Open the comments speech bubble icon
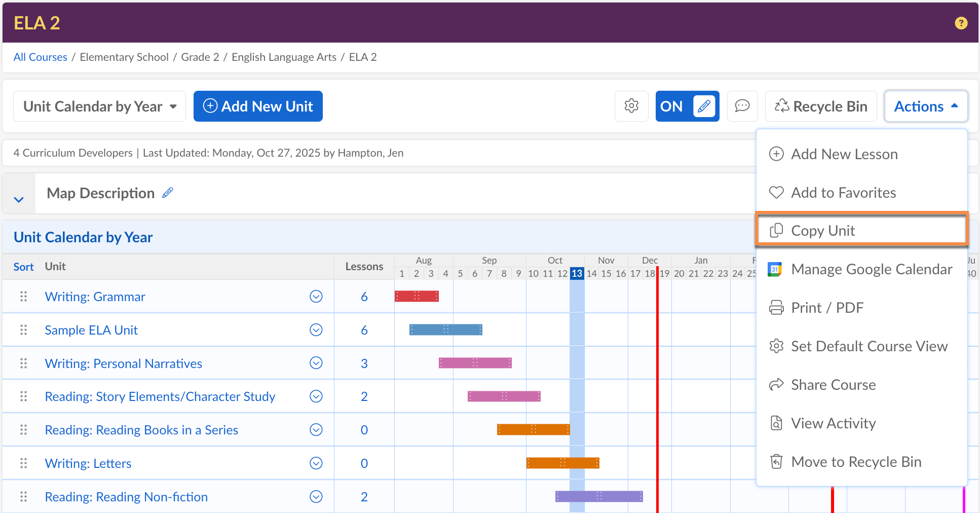 pos(742,106)
